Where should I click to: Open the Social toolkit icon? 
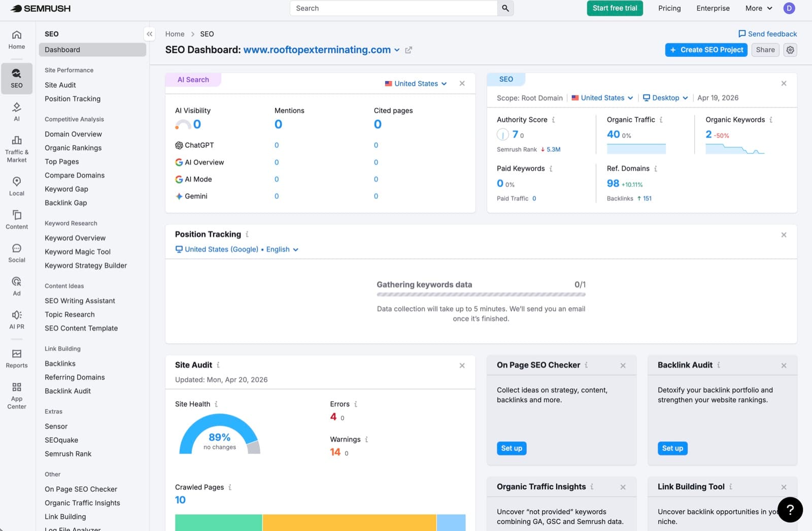(x=17, y=253)
